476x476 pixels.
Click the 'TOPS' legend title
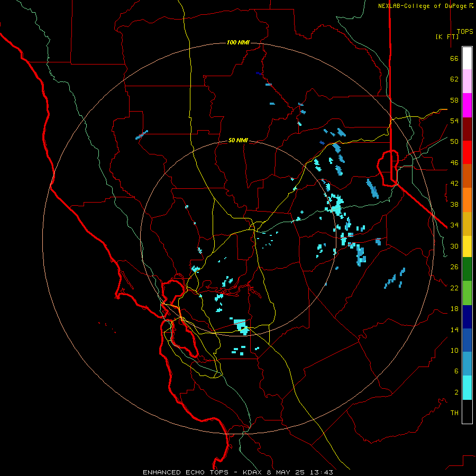[x=464, y=31]
